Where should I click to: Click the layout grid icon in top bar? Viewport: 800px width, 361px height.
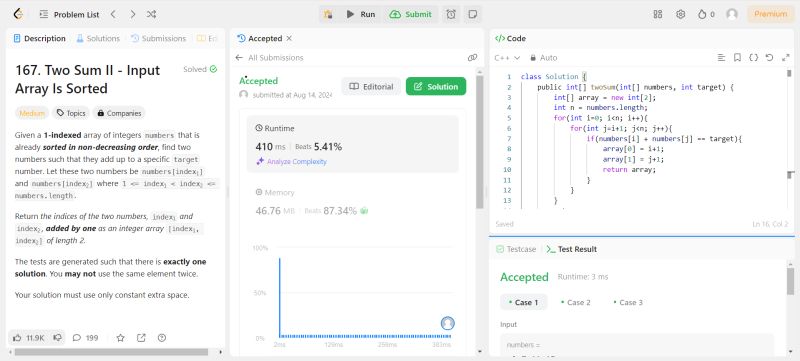coord(658,14)
